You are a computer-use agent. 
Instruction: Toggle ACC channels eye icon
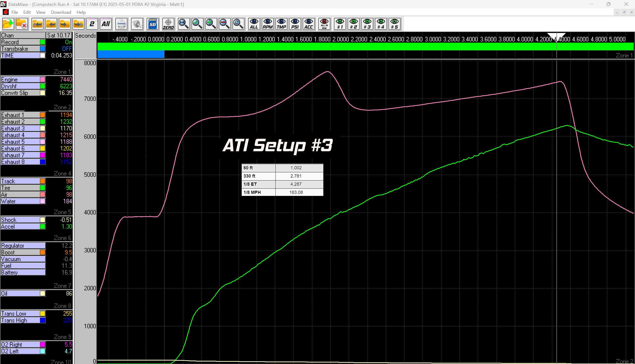tap(308, 24)
